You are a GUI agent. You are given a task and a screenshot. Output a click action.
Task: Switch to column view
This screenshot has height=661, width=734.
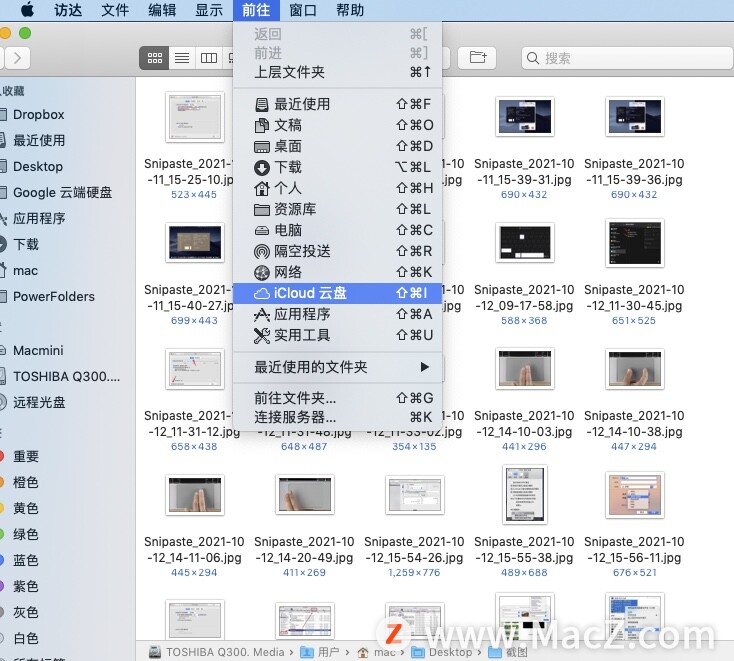coord(209,58)
